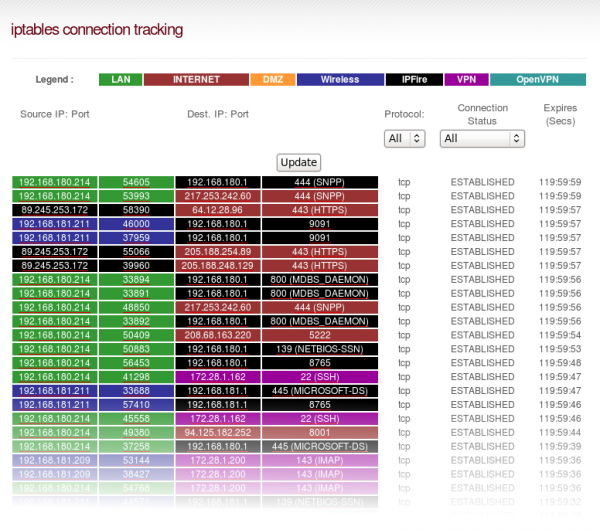Viewport: 600px width, 530px height.
Task: Click destination IP 208.68.163.220
Action: pos(218,335)
